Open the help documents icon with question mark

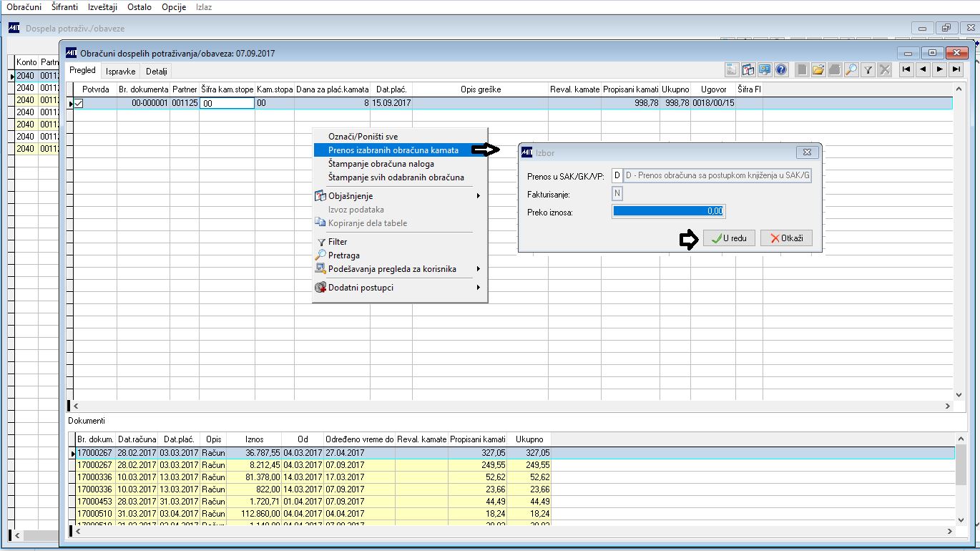pos(748,69)
